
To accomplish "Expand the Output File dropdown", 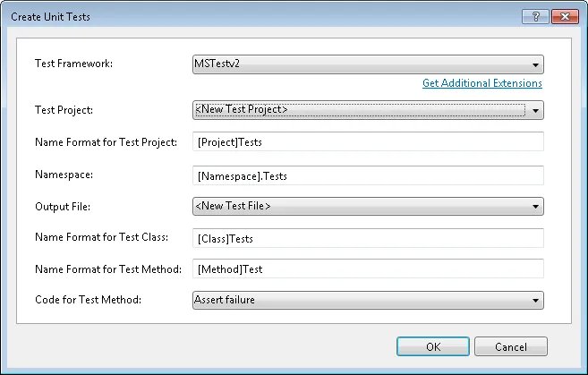I will click(367, 207).
